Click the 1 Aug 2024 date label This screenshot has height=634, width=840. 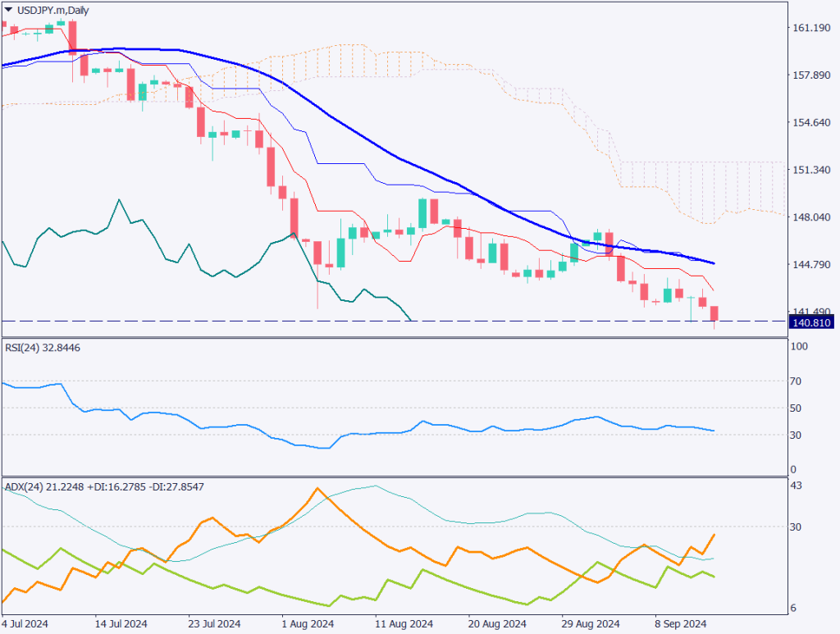(307, 624)
